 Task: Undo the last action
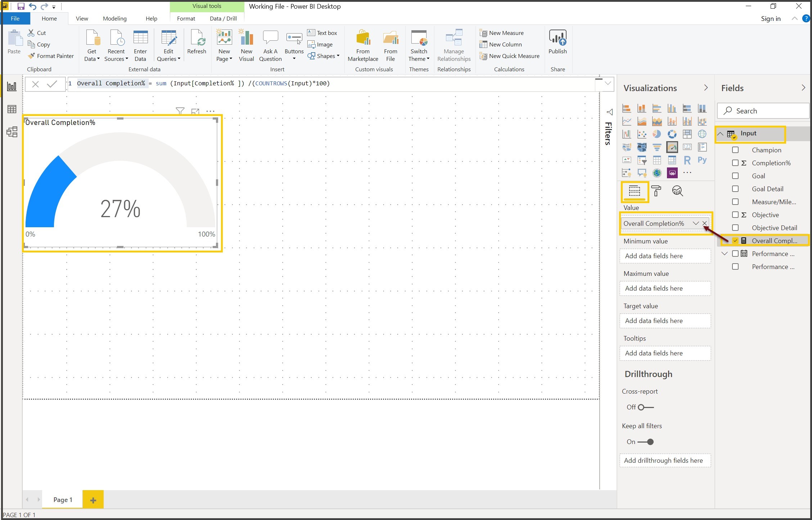tap(33, 6)
